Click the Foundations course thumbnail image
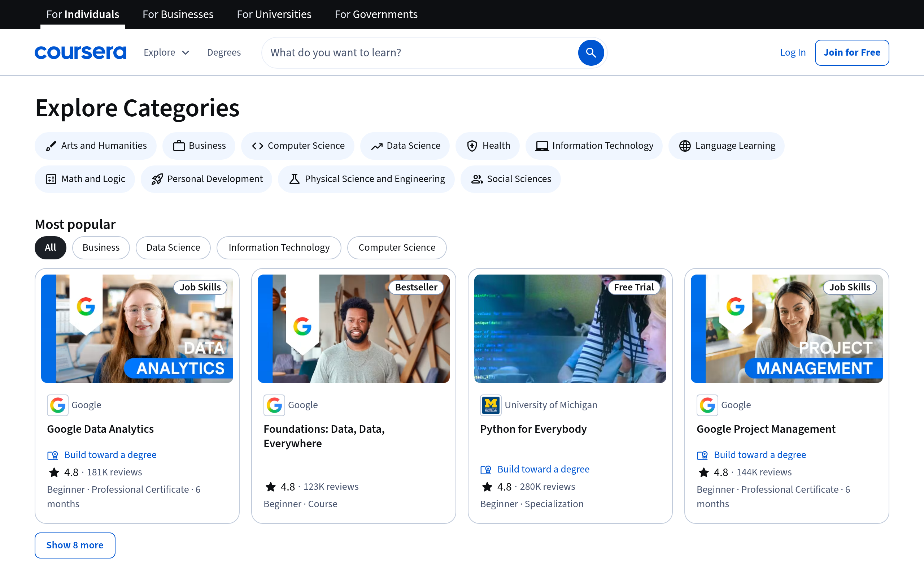 pyautogui.click(x=354, y=329)
